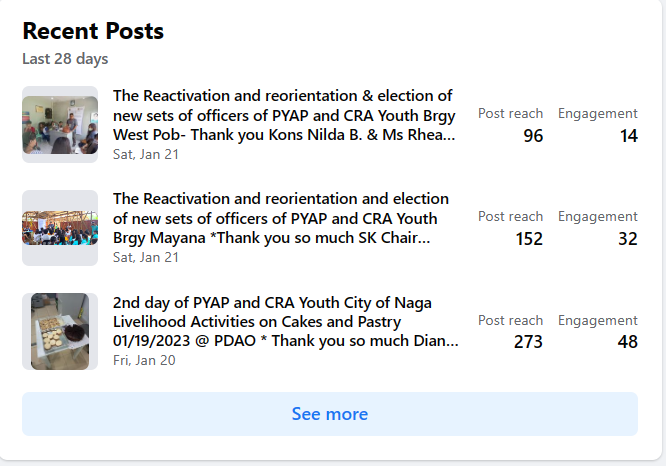Open the cakes and pastry post thumbnail

(x=60, y=331)
